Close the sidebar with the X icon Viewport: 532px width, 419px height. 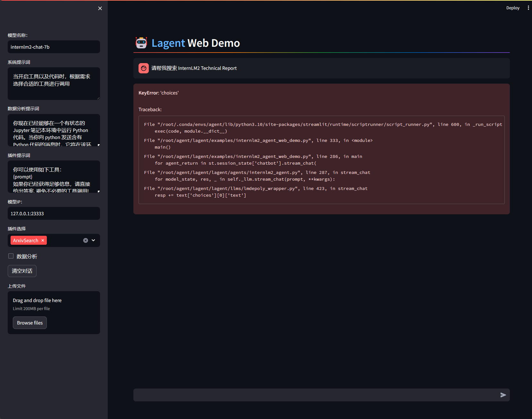(x=100, y=8)
